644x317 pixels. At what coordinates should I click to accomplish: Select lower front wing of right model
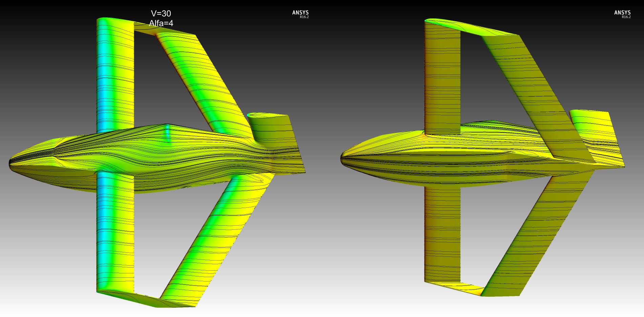[x=442, y=233]
